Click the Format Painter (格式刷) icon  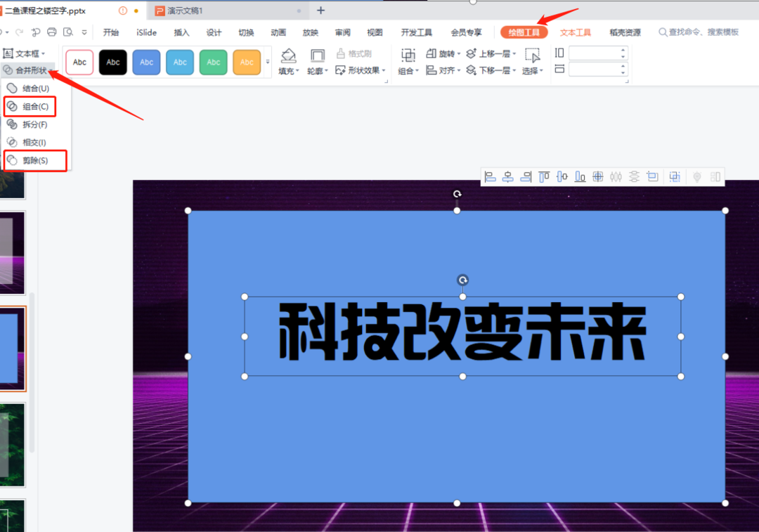pyautogui.click(x=341, y=53)
